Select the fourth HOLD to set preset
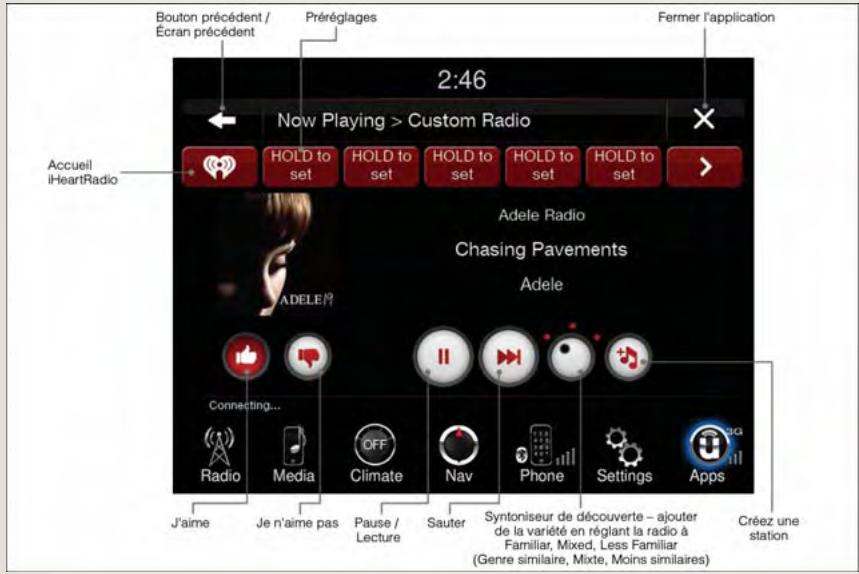 pyautogui.click(x=543, y=167)
